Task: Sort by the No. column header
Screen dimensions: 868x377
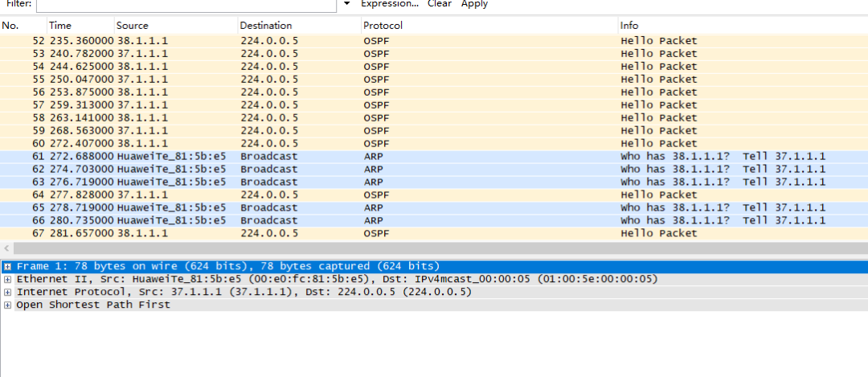Action: (x=23, y=26)
